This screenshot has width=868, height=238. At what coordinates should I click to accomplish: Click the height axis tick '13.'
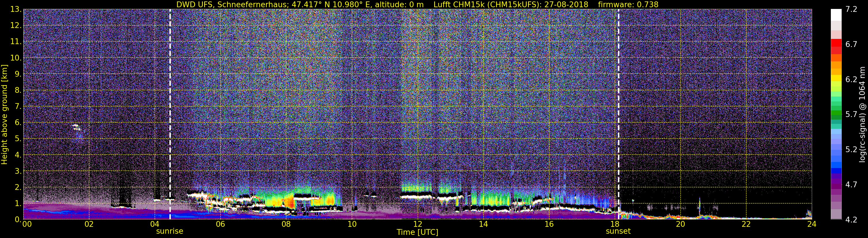pos(16,10)
